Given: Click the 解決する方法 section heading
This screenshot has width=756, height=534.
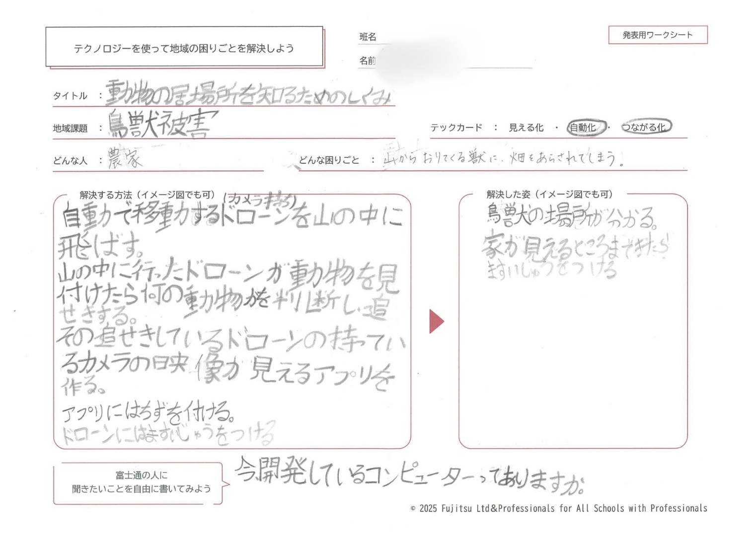Looking at the screenshot, I should [x=147, y=195].
